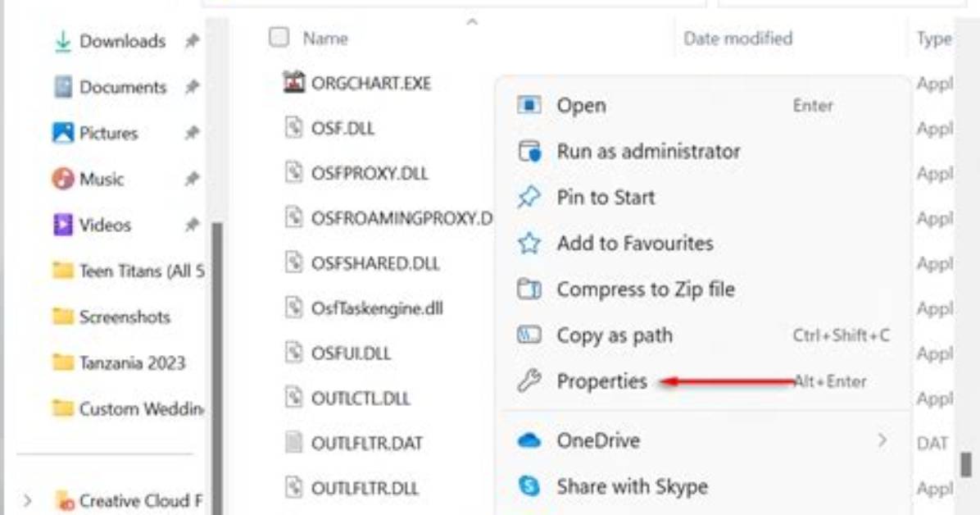Image resolution: width=980 pixels, height=515 pixels.
Task: Click the OneDrive cloud icon
Action: point(529,440)
